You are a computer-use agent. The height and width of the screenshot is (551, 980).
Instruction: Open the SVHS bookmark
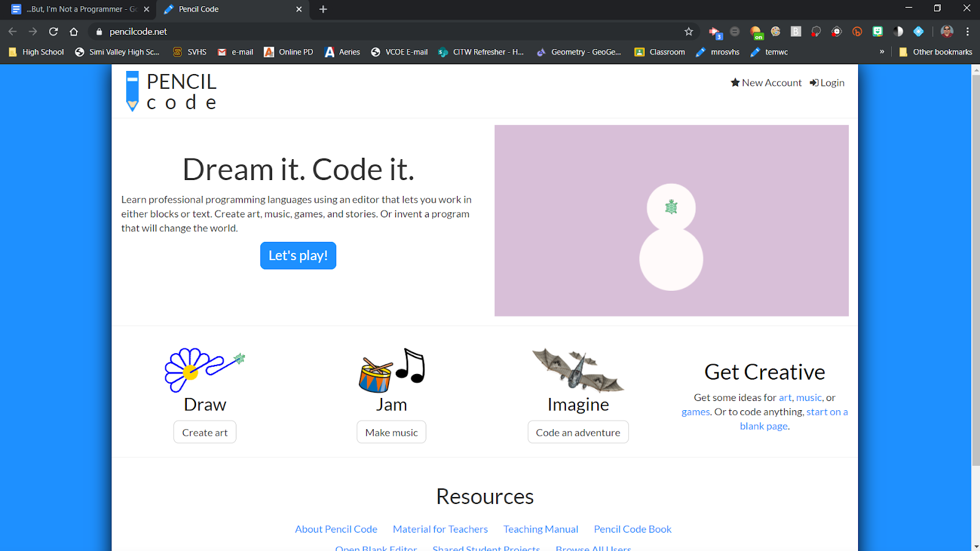point(190,52)
